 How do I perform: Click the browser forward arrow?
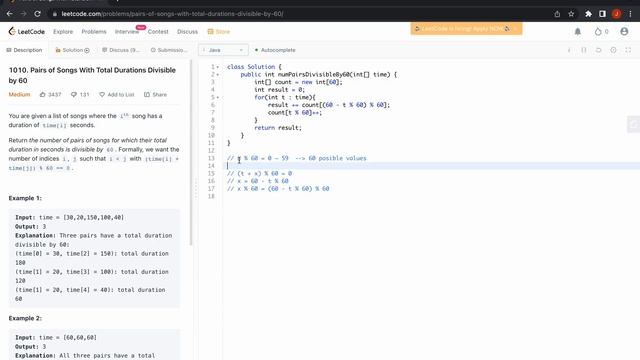pos(23,14)
